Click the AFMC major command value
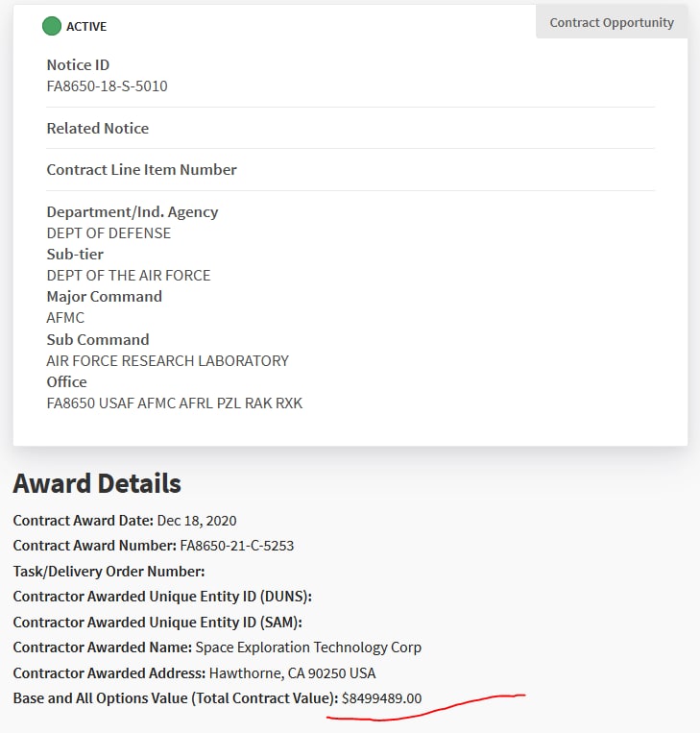Image resolution: width=700 pixels, height=733 pixels. pyautogui.click(x=65, y=318)
